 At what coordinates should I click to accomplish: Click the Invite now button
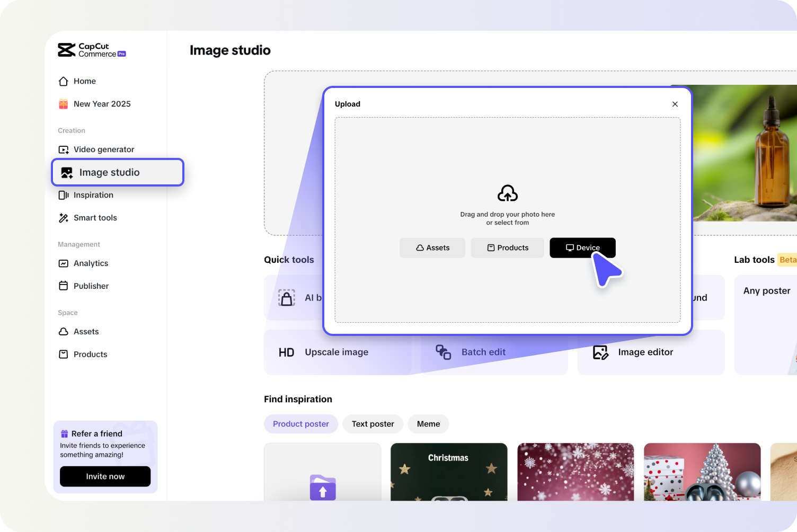105,476
